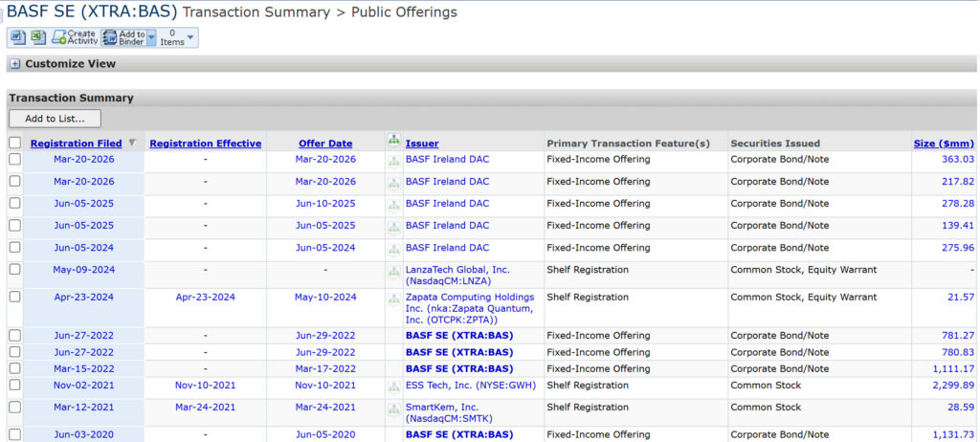Export the page to Word
This screenshot has height=442, width=980.
click(x=17, y=37)
